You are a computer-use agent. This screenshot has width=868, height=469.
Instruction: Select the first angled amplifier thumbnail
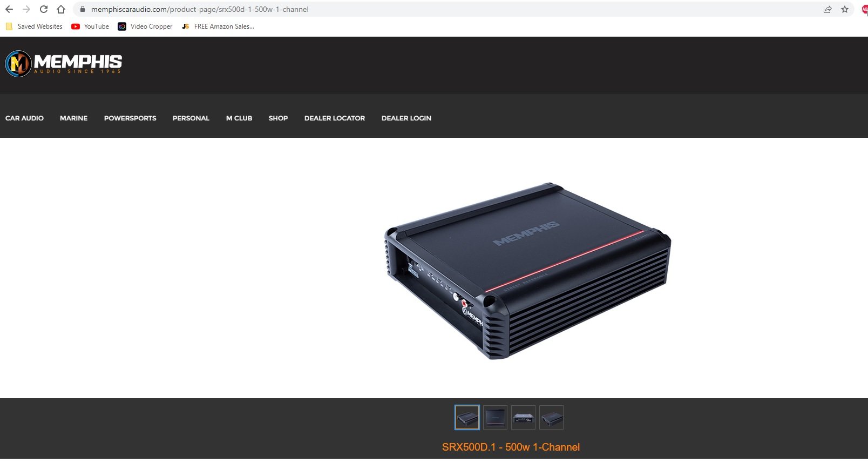coord(467,418)
